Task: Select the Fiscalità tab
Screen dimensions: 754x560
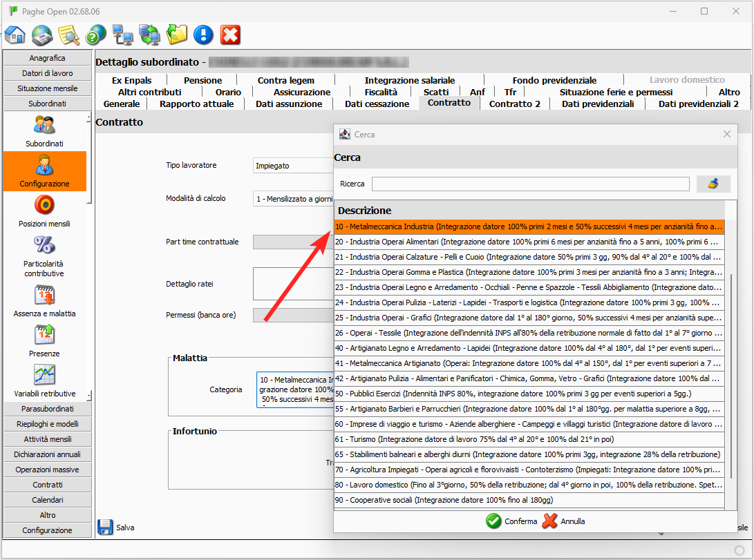Action: pos(381,92)
